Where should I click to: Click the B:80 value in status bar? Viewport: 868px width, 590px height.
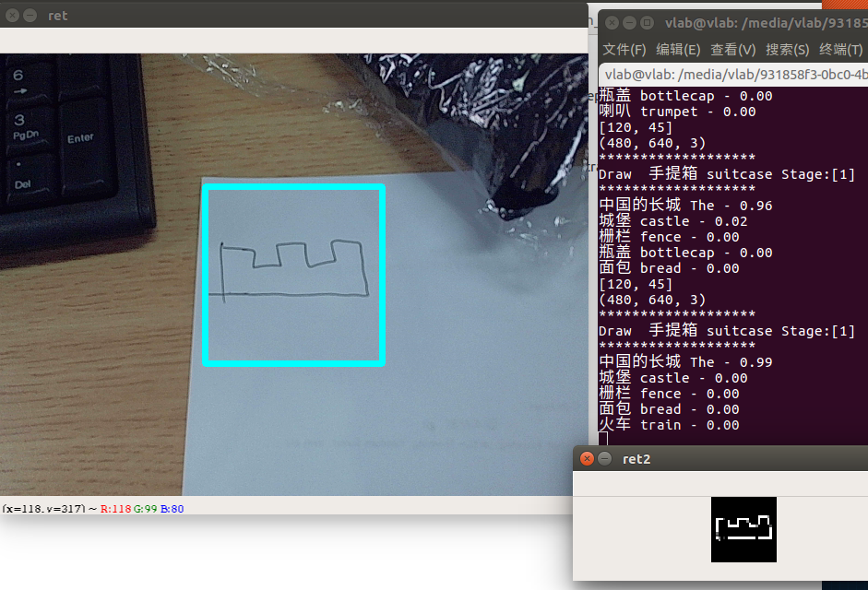[172, 509]
